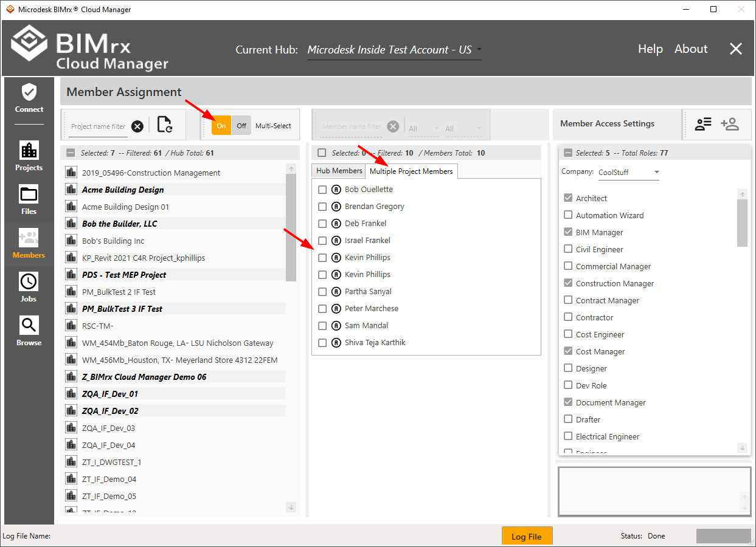
Task: Click the member name filter field
Action: click(x=352, y=126)
